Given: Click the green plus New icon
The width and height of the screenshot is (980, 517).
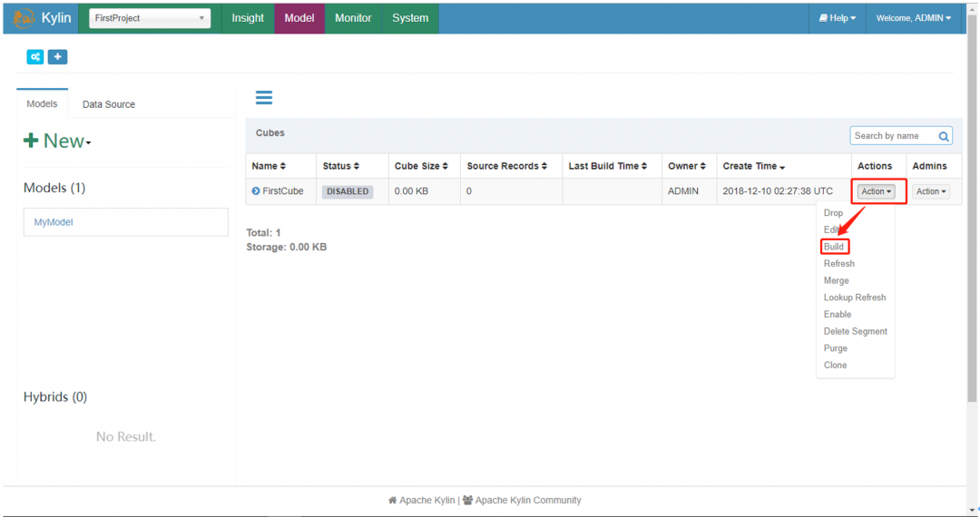Looking at the screenshot, I should (31, 141).
